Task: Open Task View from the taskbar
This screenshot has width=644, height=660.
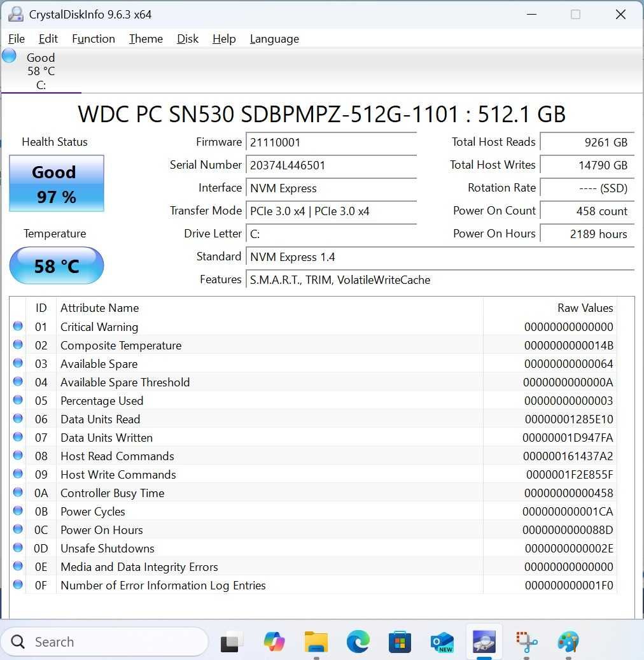Action: 231,642
